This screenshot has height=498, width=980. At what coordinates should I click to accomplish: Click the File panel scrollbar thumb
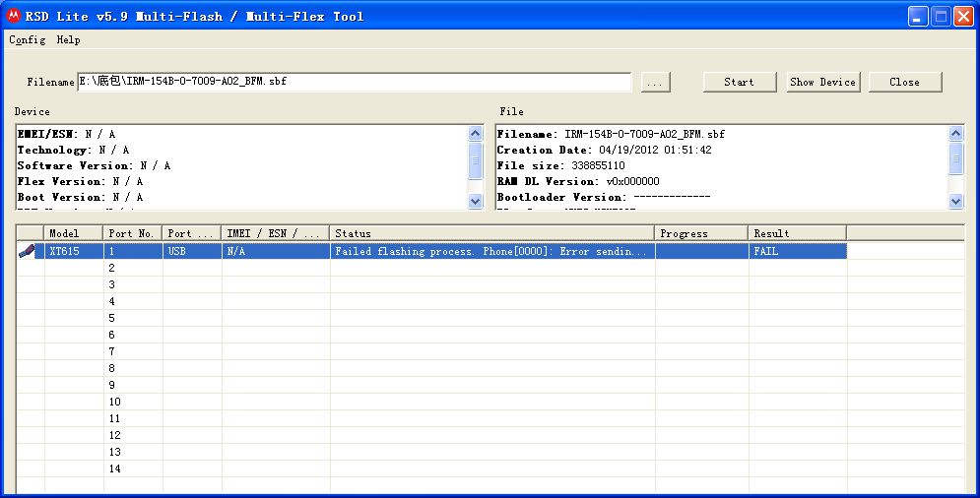[x=955, y=156]
